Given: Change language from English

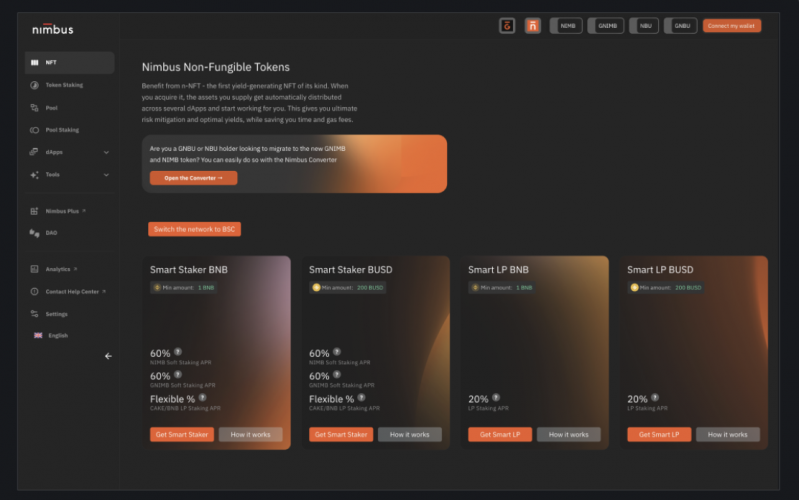Looking at the screenshot, I should tap(58, 335).
